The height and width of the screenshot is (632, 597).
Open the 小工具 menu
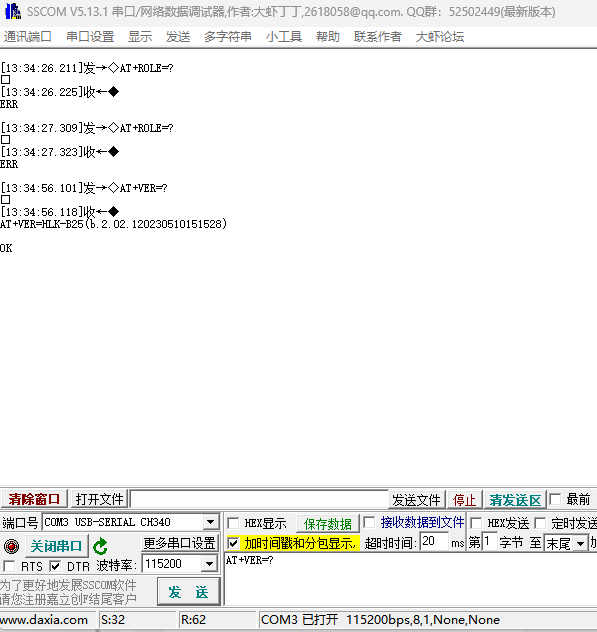[284, 37]
